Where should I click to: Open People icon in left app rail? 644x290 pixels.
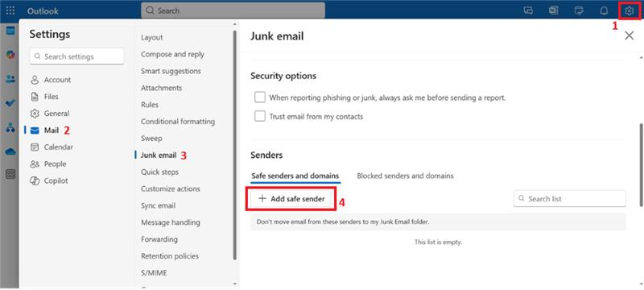tap(10, 79)
